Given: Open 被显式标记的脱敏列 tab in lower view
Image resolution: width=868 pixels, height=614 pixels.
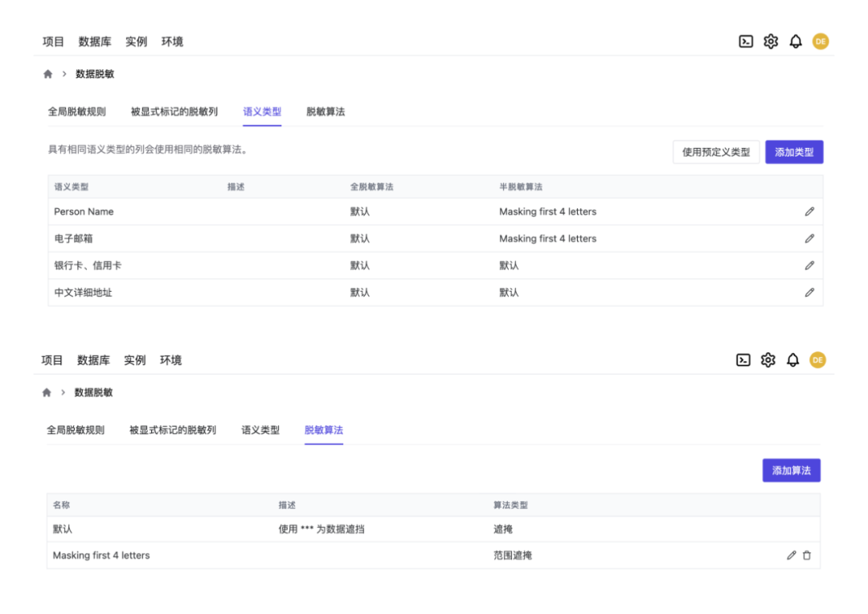Looking at the screenshot, I should point(173,430).
